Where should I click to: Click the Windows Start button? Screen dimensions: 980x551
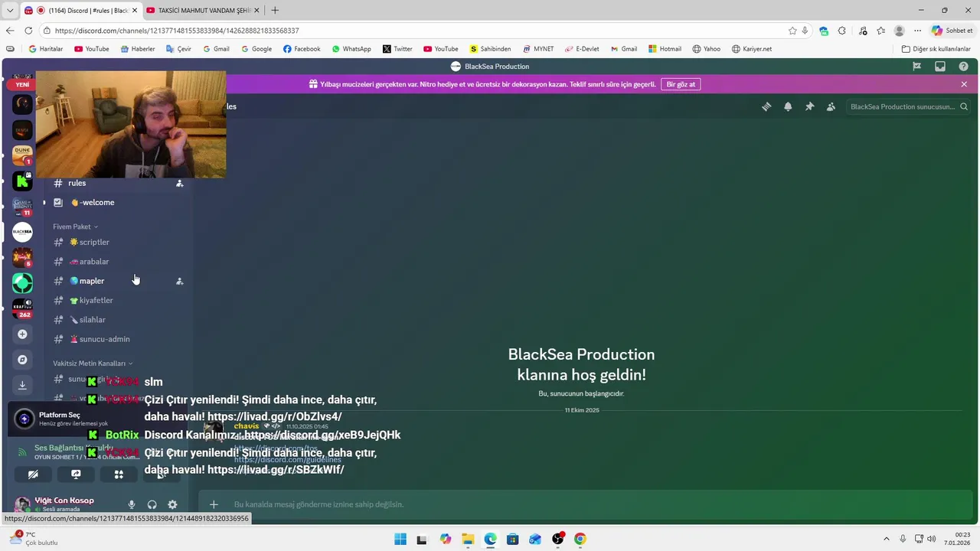tap(400, 540)
